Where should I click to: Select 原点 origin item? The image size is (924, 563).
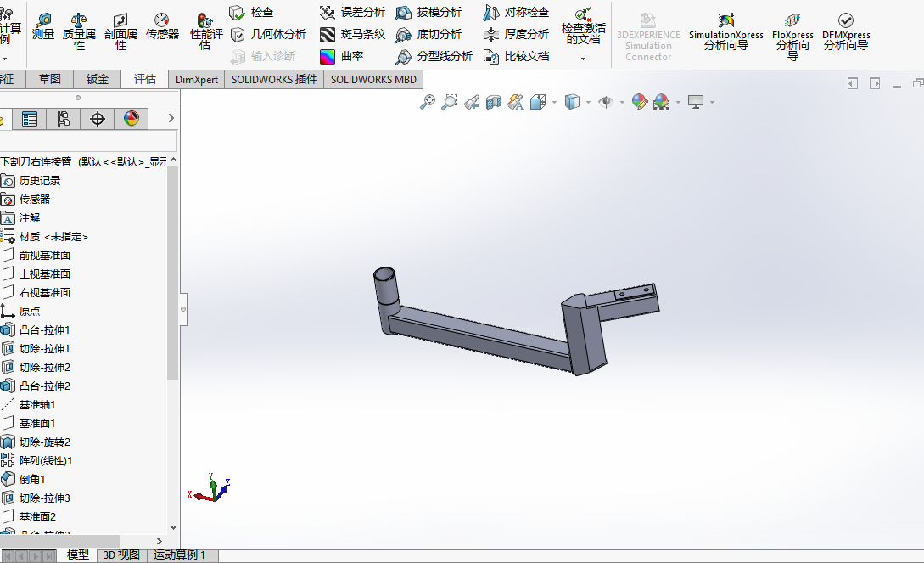tap(30, 312)
